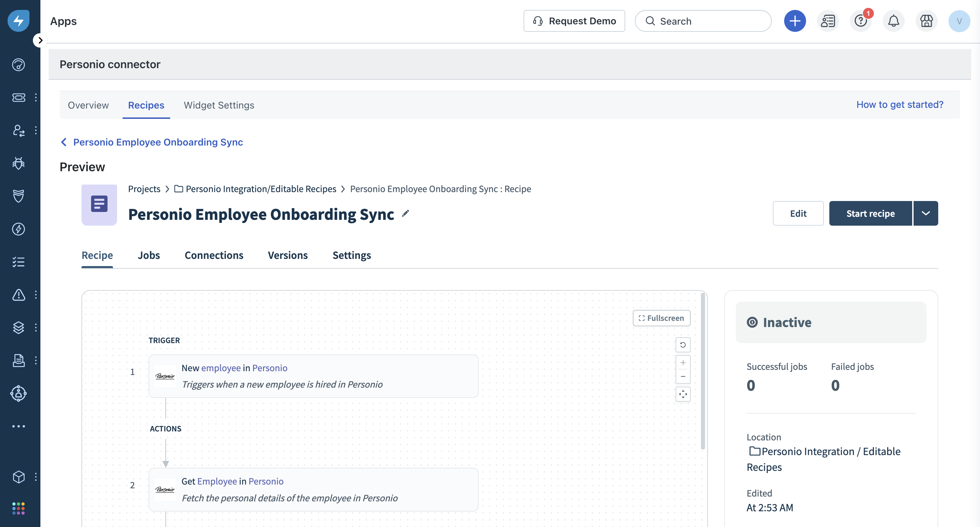Open the bug icon in sidebar
Viewport: 980px width, 527px height.
click(18, 163)
